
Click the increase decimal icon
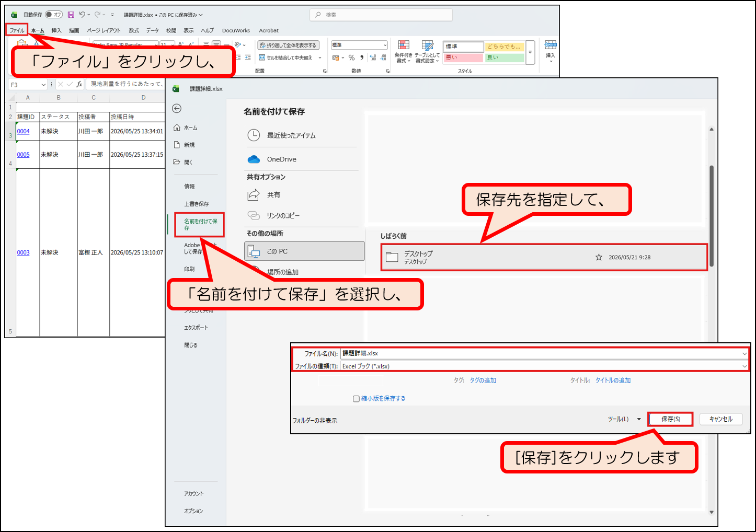(x=373, y=57)
